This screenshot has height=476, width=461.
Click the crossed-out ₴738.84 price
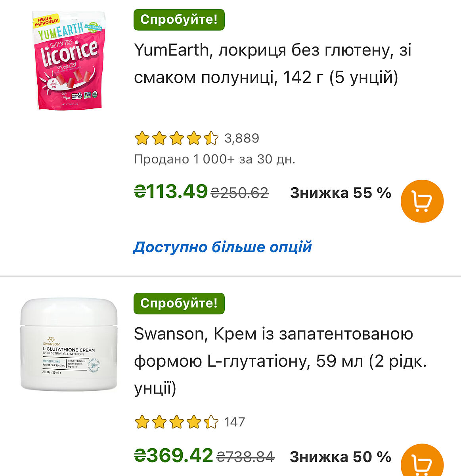click(x=245, y=457)
